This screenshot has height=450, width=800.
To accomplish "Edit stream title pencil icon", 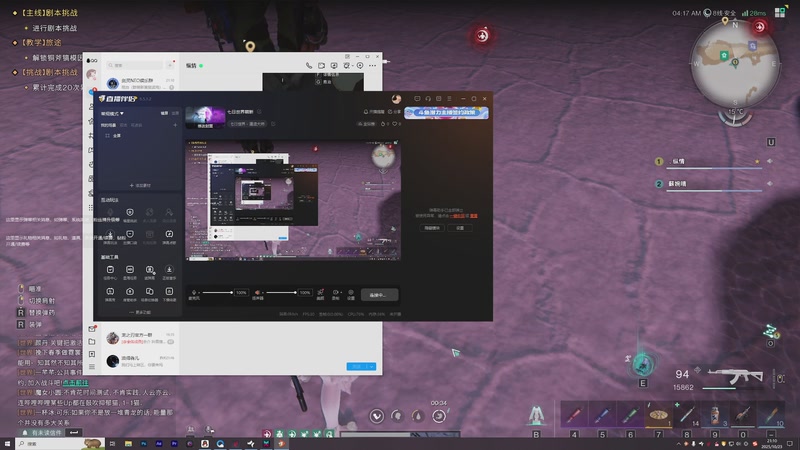I will point(259,112).
